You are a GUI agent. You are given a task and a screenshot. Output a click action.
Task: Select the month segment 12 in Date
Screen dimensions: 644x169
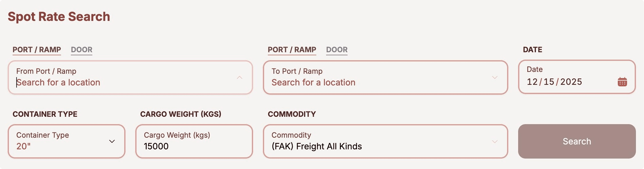pyautogui.click(x=532, y=82)
